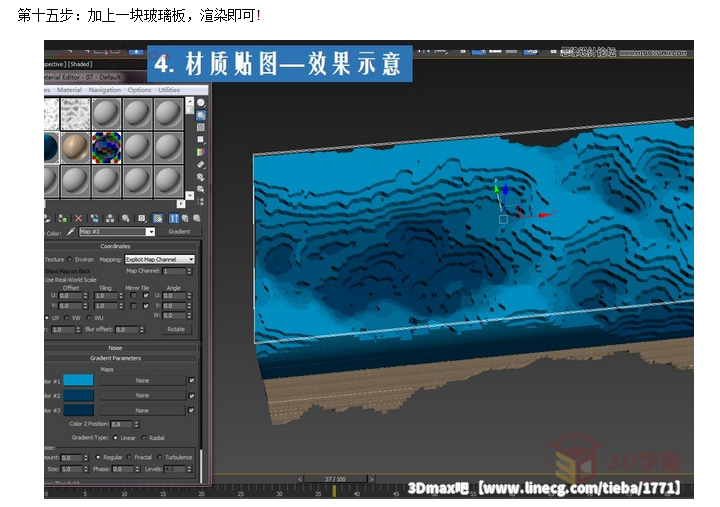Click the Put to Library icon
Screen dimensions: 720x507
(x=125, y=219)
